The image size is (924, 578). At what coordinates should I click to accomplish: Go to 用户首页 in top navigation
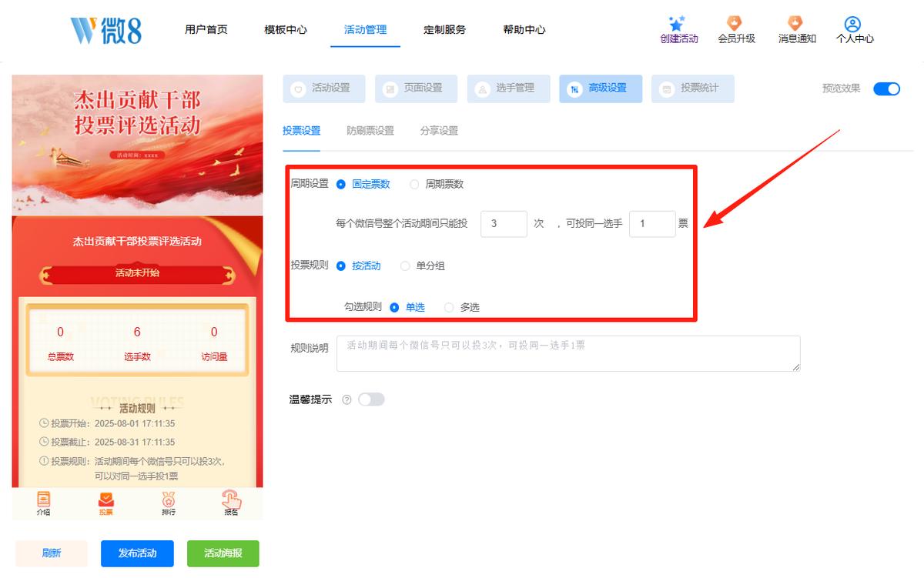click(x=206, y=30)
